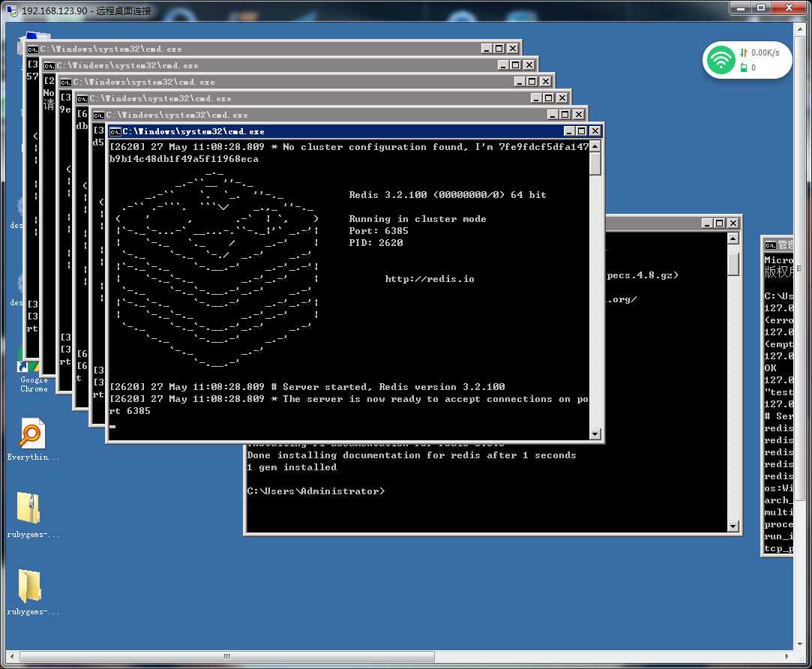
Task: Minimize the Remote Desktop Connection window
Action: (742, 7)
